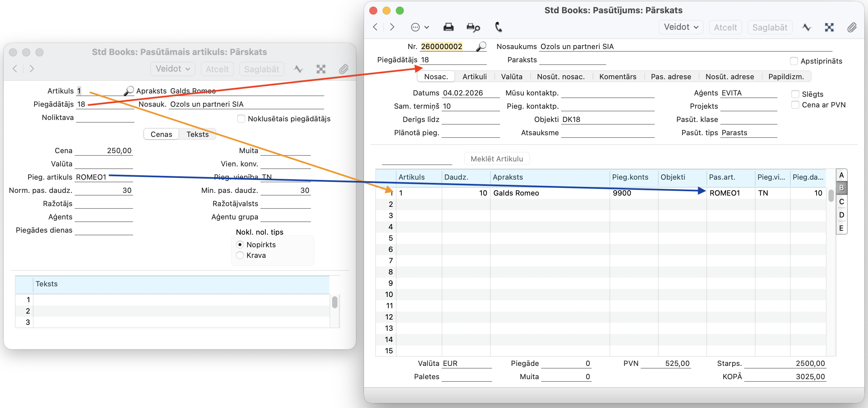The width and height of the screenshot is (868, 408).
Task: Open the Teksts tab
Action: coord(197,134)
